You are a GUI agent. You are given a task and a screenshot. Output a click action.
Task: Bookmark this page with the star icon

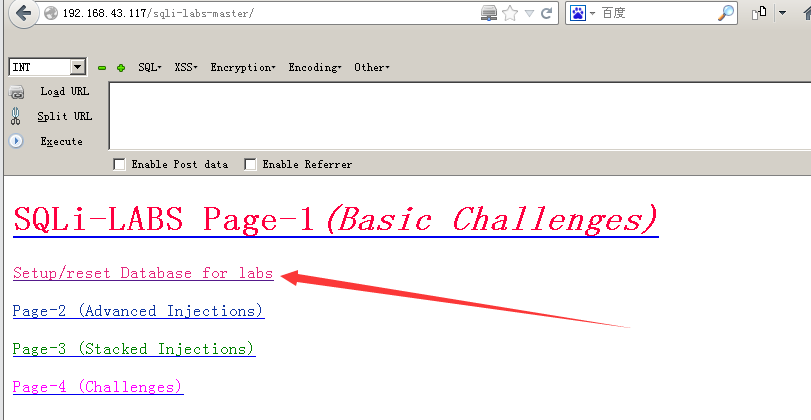click(510, 13)
